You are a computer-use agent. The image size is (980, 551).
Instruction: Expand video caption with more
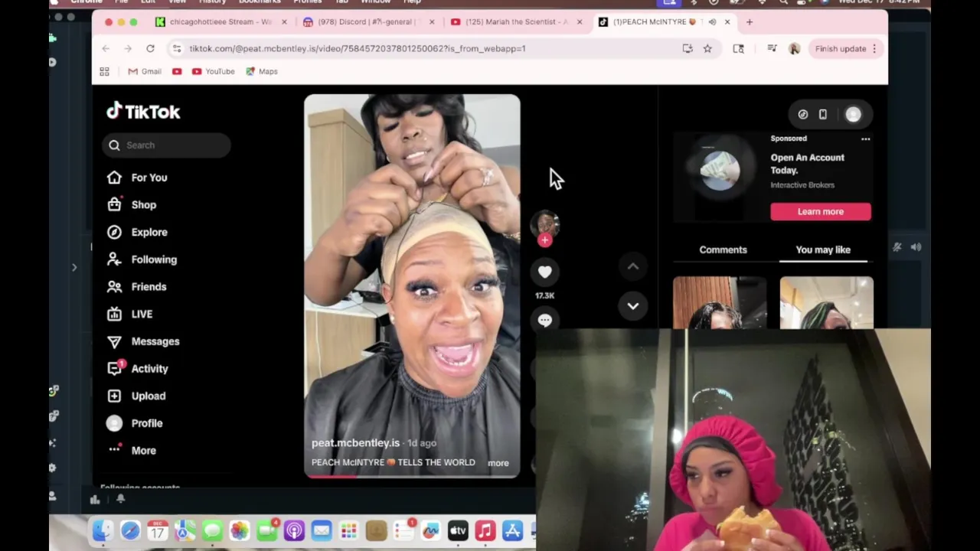pyautogui.click(x=498, y=463)
